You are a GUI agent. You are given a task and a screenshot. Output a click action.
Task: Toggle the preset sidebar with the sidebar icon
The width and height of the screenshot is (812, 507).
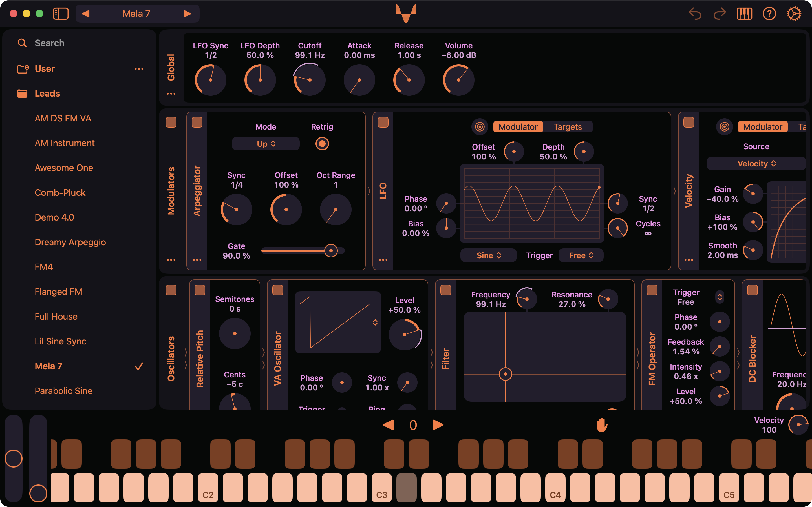(x=61, y=14)
